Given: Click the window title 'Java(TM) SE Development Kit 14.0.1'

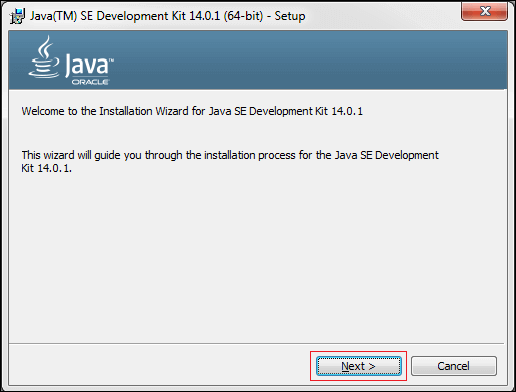Looking at the screenshot, I should [x=167, y=16].
